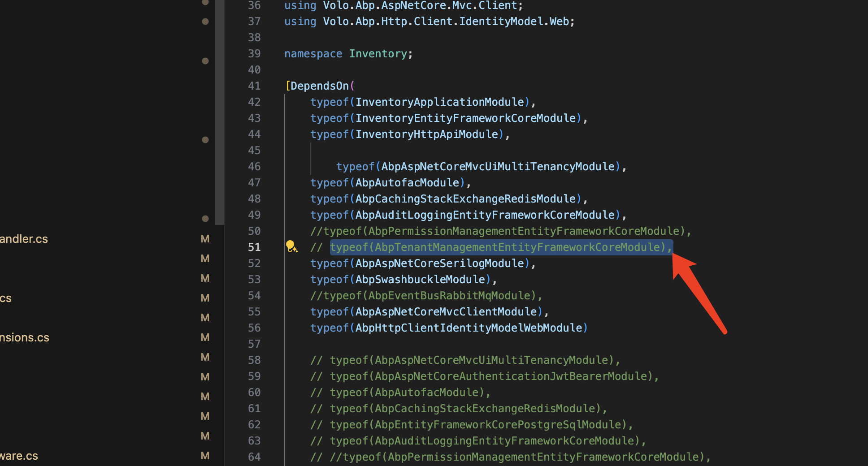Click line number 41 in the gutter
The image size is (868, 466).
[254, 86]
